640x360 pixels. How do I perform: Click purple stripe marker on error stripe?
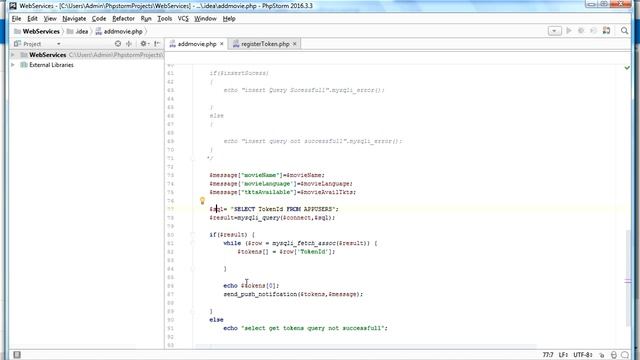tap(628, 281)
